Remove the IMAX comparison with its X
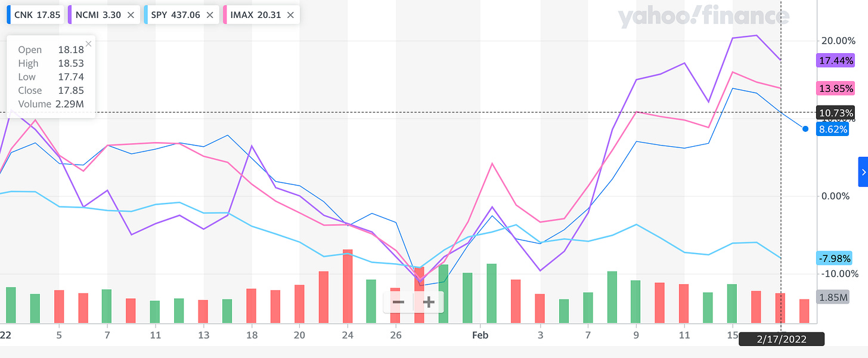868x358 pixels. [290, 15]
